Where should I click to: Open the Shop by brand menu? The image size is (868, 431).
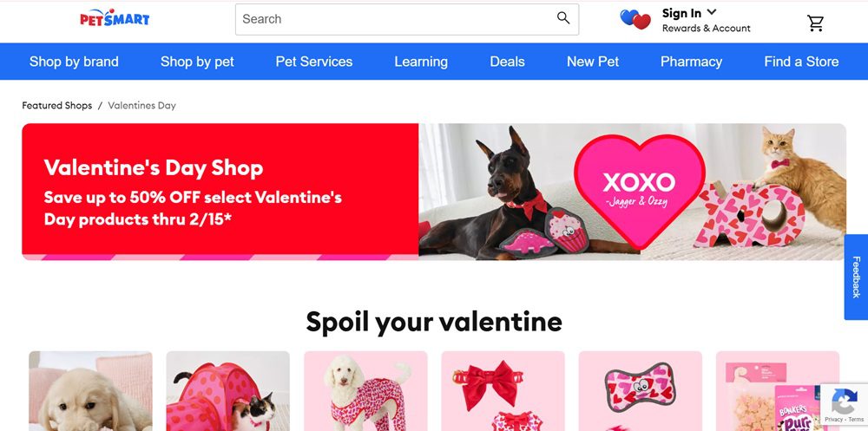[74, 62]
